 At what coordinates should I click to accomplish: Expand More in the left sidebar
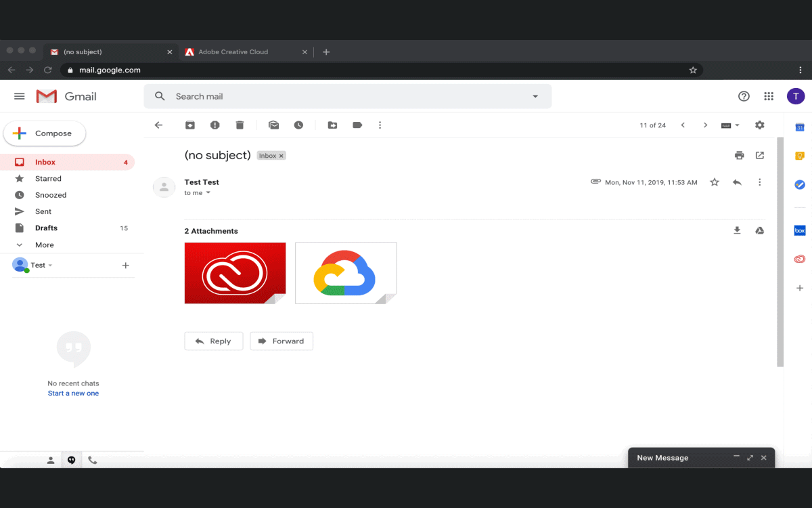click(x=44, y=245)
